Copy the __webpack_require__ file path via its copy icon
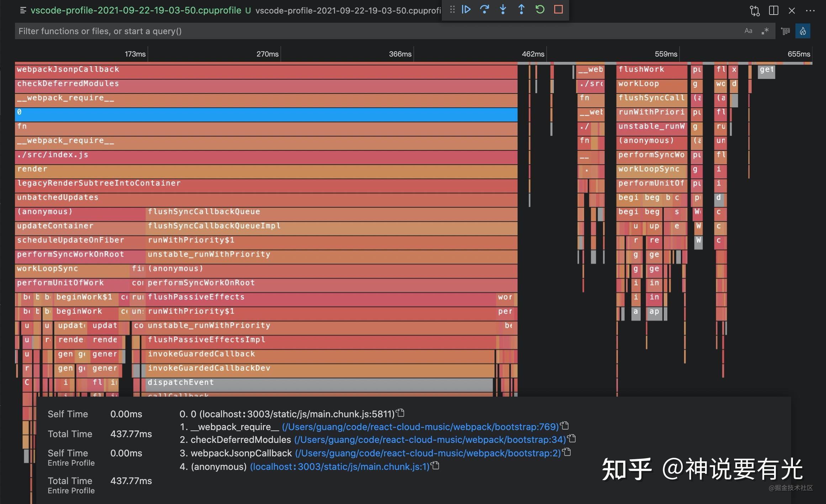Image resolution: width=826 pixels, height=504 pixels. 565,425
